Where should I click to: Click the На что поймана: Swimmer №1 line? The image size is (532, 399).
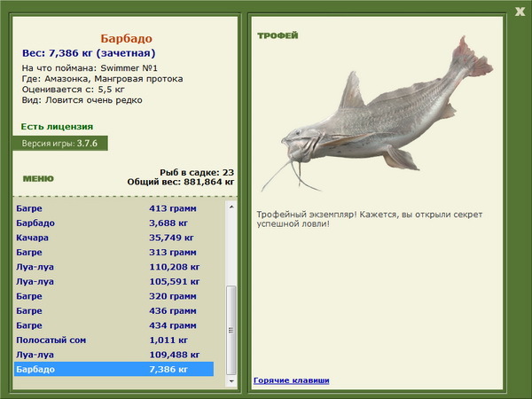point(90,68)
